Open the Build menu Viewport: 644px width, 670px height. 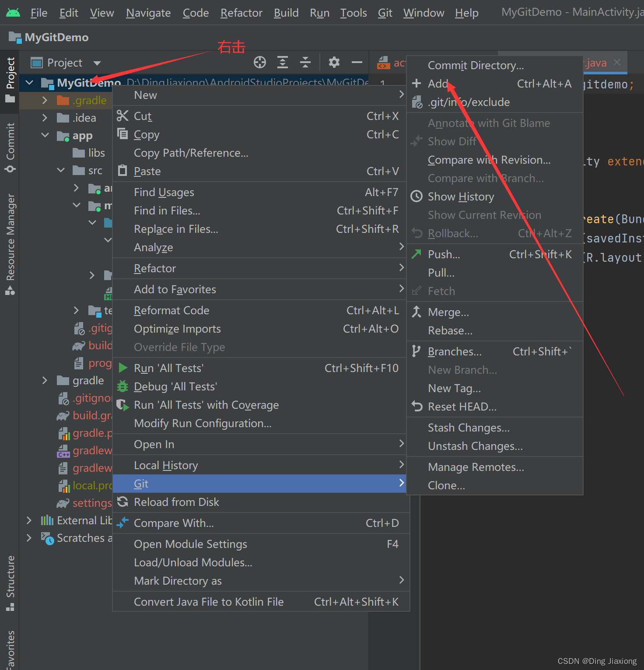point(286,13)
